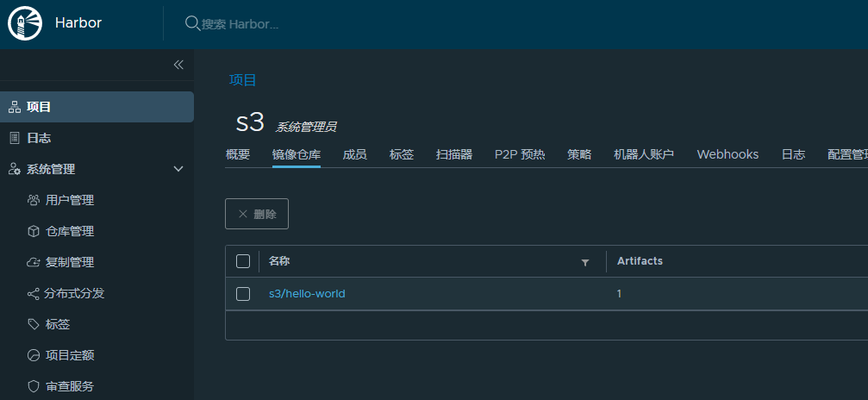The image size is (868, 400).
Task: Switch to the 镜像仓库 tab
Action: [297, 154]
